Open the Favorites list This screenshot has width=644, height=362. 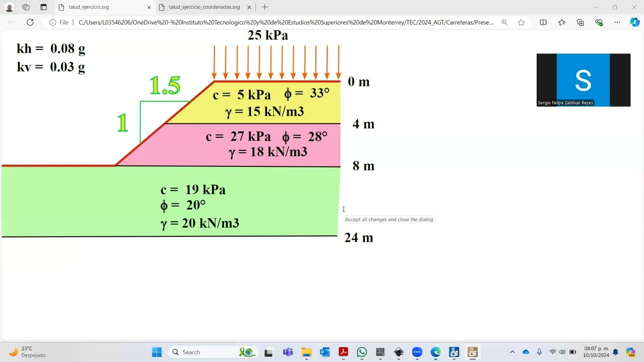click(x=561, y=22)
